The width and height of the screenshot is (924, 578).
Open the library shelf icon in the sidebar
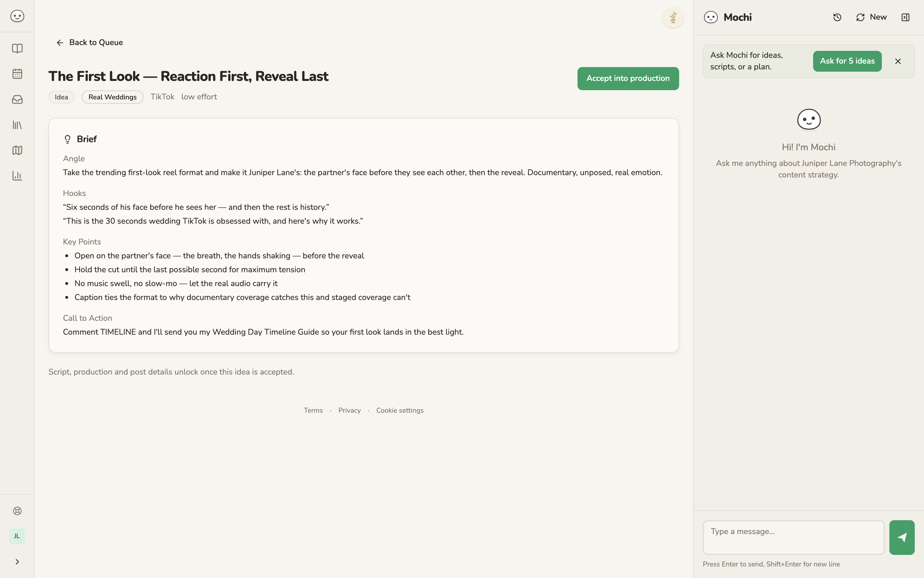pos(17,125)
